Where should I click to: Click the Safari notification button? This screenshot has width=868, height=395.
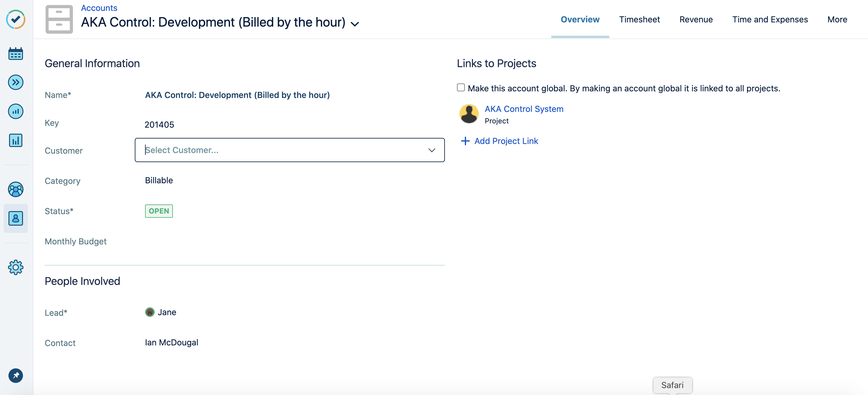[672, 385]
